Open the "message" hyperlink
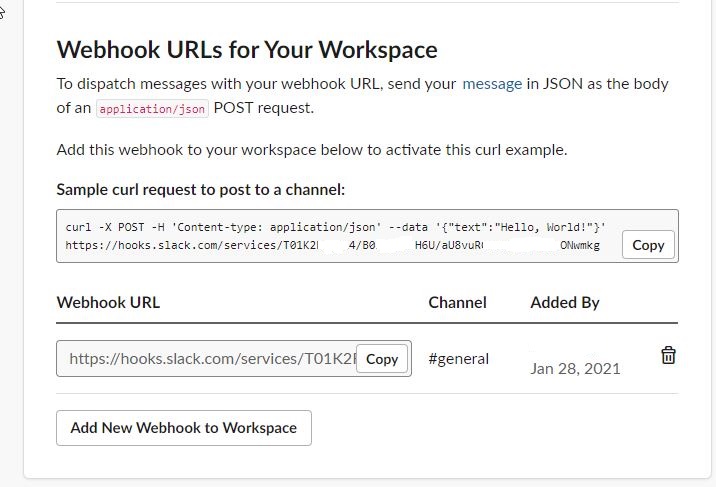 click(x=491, y=84)
